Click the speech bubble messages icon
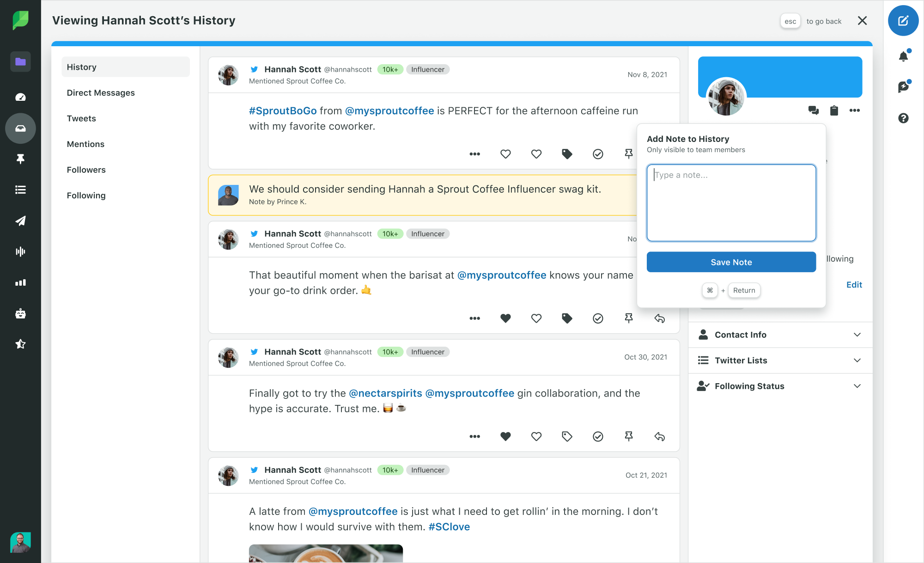The height and width of the screenshot is (563, 924). point(814,110)
